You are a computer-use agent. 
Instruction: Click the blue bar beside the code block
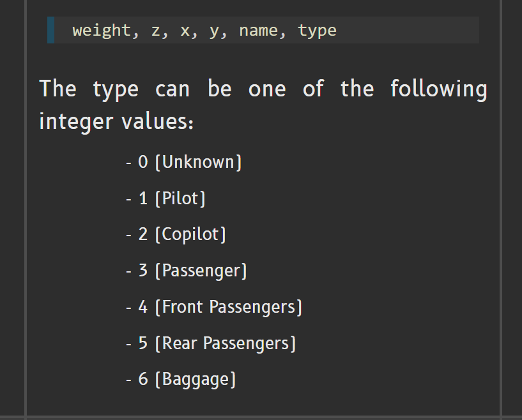click(50, 30)
